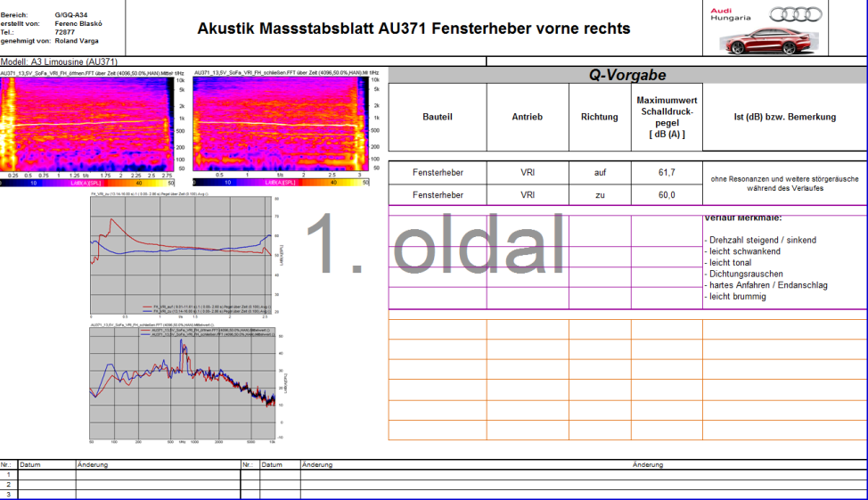
Task: Select the 'Tel.:' label cell
Action: [x=7, y=32]
